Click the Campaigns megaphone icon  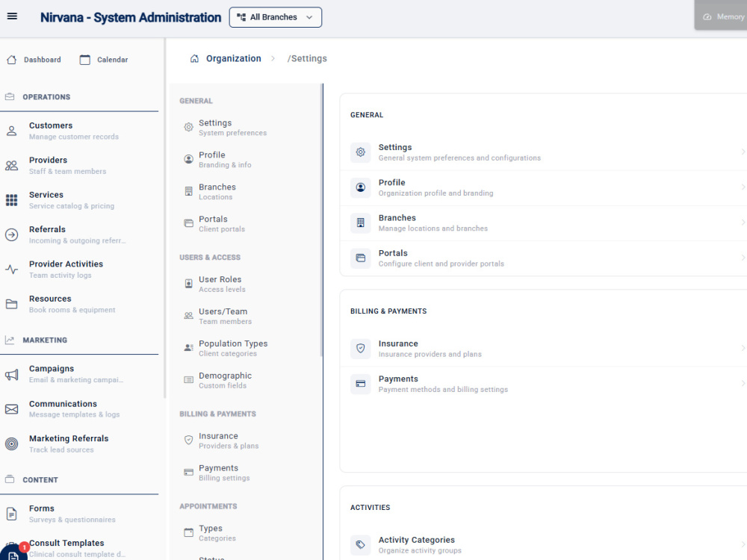coord(11,374)
